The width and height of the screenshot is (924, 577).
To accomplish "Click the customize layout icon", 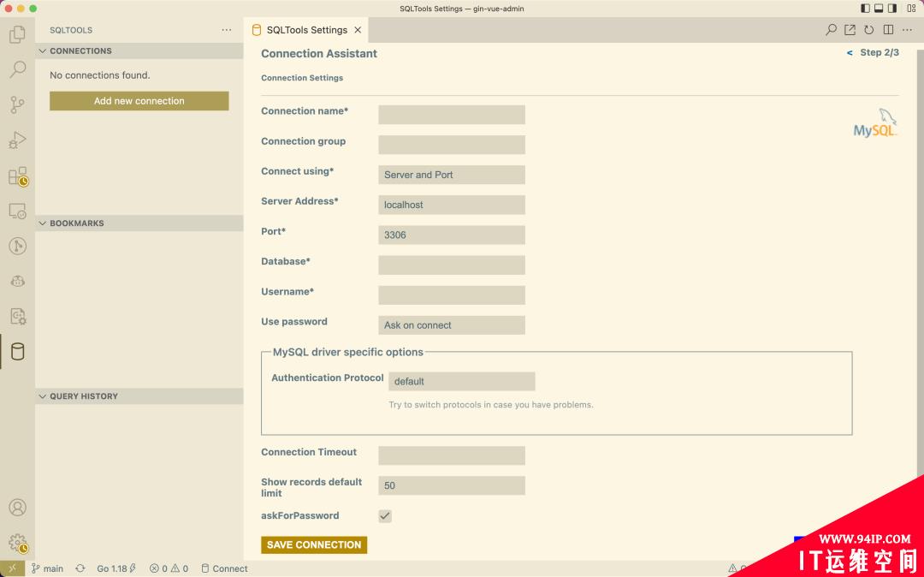I will pos(911,9).
